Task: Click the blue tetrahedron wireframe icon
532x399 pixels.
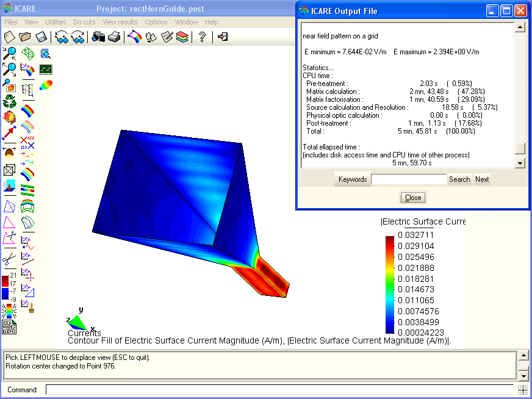Action: (9, 206)
